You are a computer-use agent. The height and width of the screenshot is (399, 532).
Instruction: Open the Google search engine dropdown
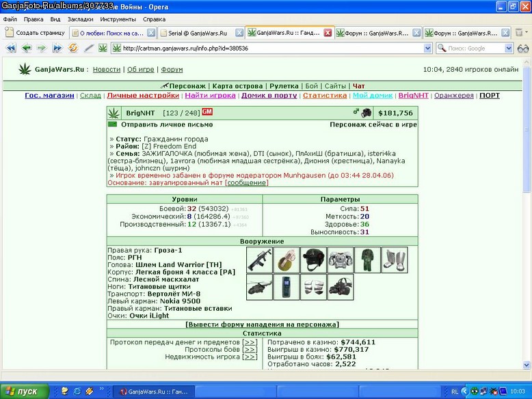pyautogui.click(x=508, y=48)
